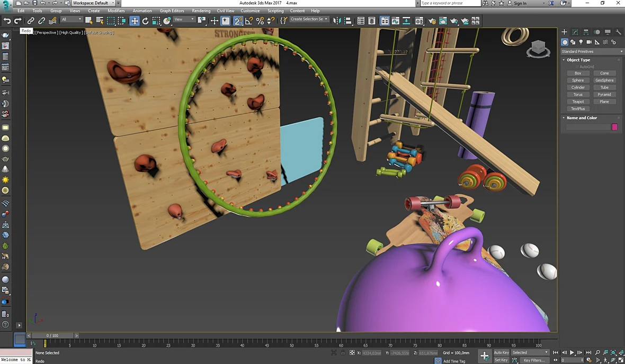The width and height of the screenshot is (625, 364).
Task: Toggle Angle Snap
Action: coord(249,21)
